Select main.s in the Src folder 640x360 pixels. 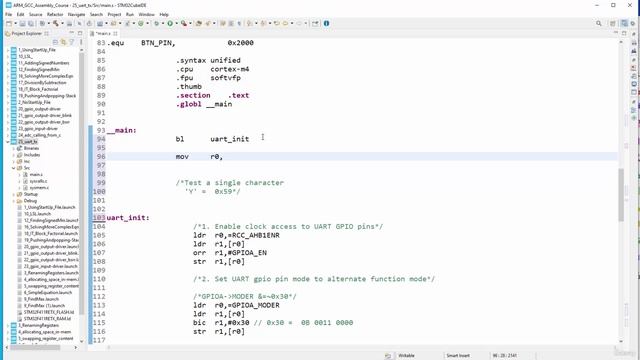tap(36, 174)
